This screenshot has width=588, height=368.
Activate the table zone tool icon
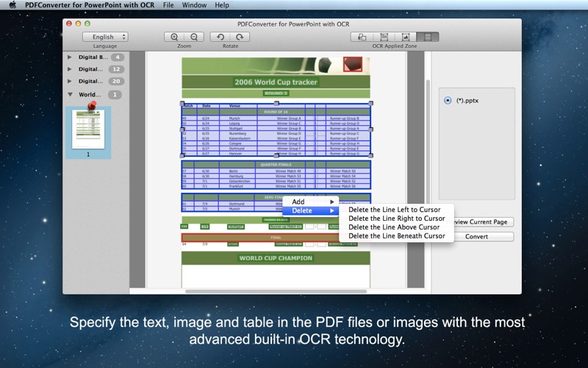click(x=428, y=37)
